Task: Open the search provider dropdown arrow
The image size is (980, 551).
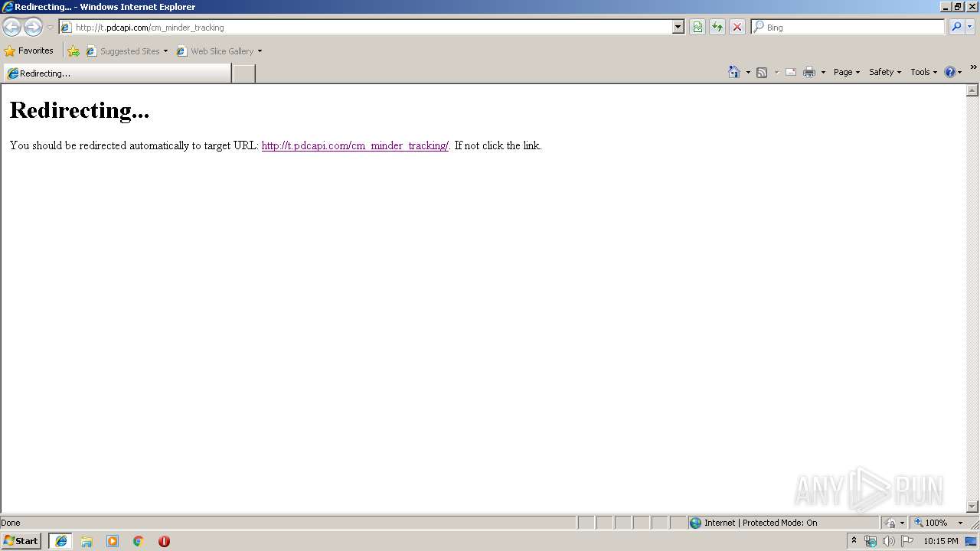Action: [x=970, y=27]
